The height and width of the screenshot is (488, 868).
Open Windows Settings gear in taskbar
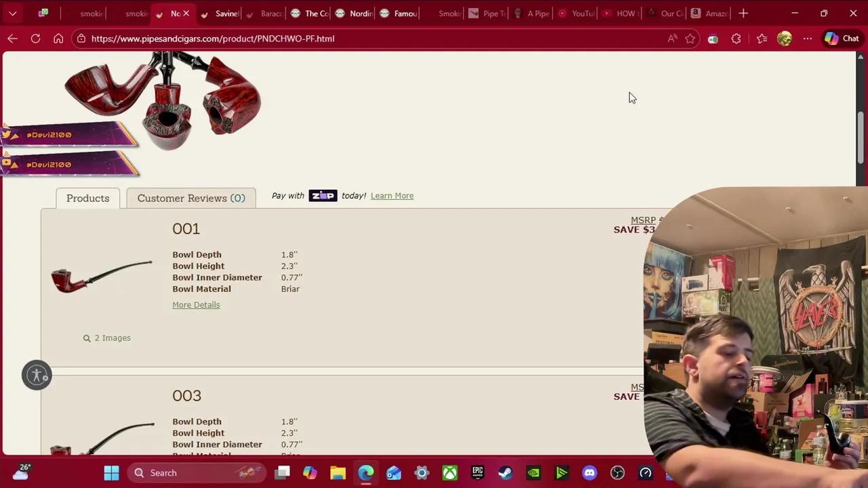pos(422,472)
